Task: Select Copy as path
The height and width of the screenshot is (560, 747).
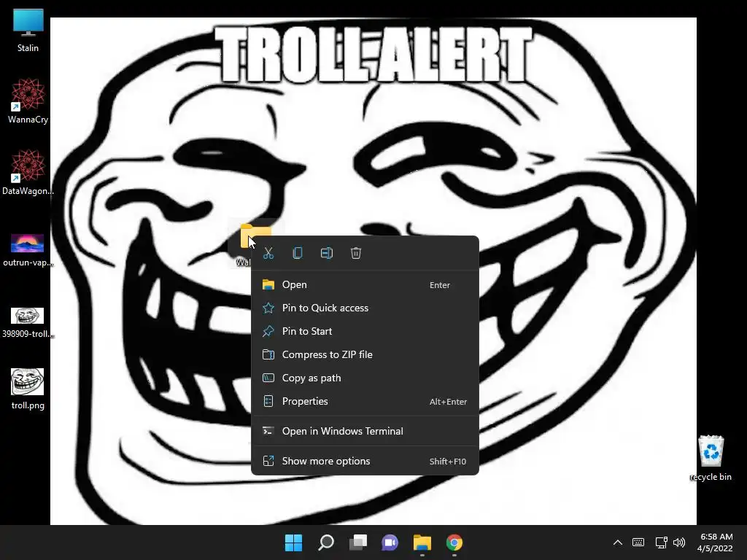Action: tap(365, 378)
